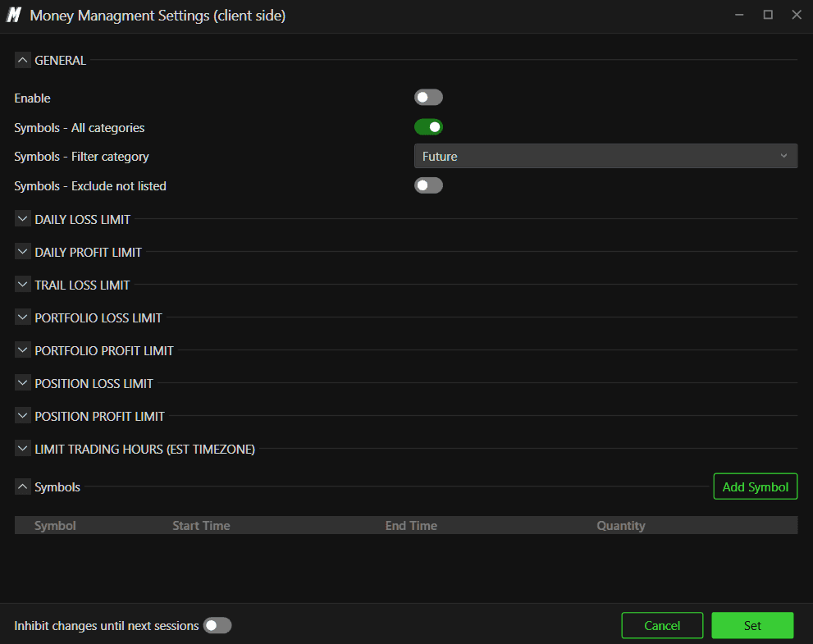The image size is (813, 644).
Task: Click the green Set button
Action: coord(752,625)
